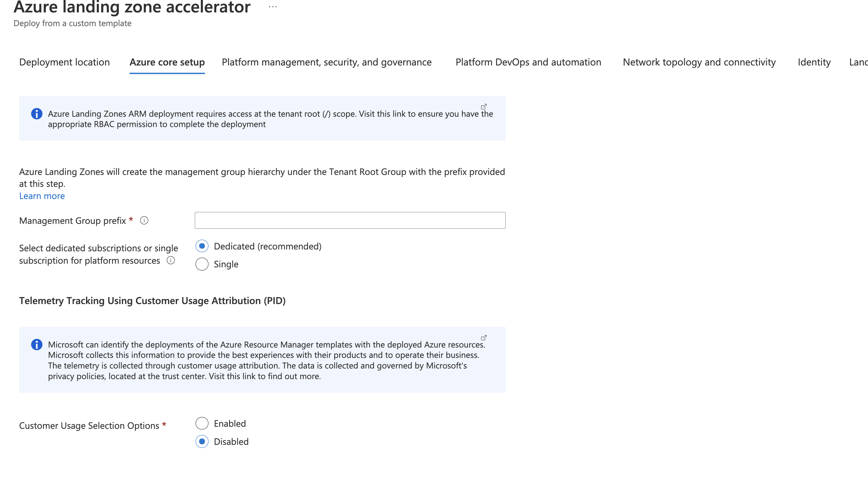Click the RBAC tenant root scope banner text
The height and width of the screenshot is (486, 868).
(x=270, y=119)
